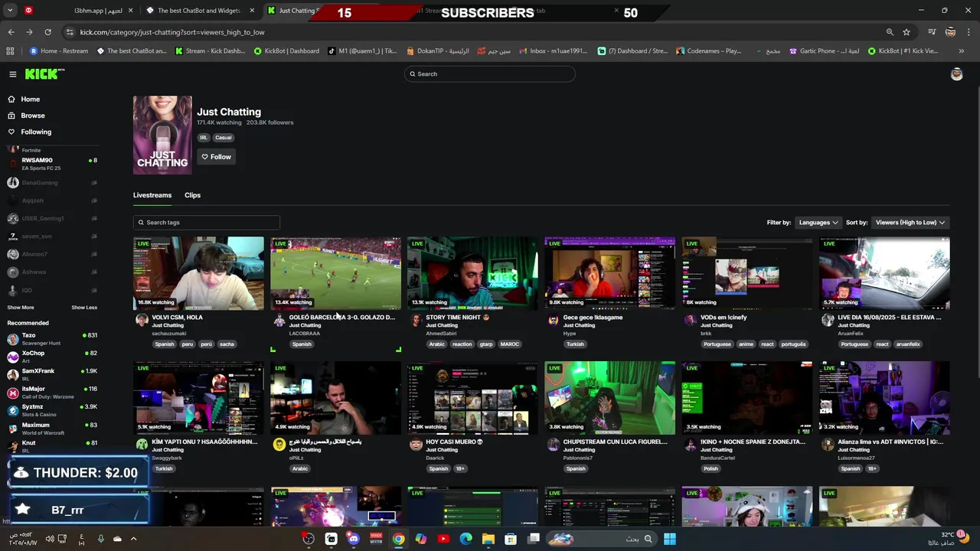This screenshot has width=980, height=551.
Task: Select the Casual category tag
Action: click(223, 138)
